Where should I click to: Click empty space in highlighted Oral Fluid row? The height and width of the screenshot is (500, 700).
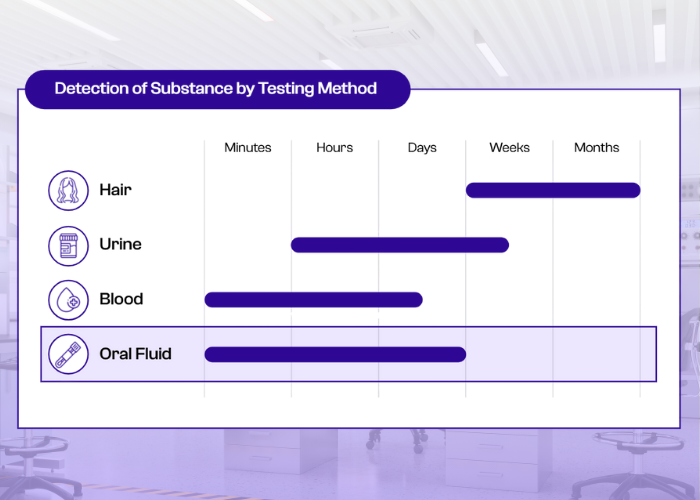560,354
